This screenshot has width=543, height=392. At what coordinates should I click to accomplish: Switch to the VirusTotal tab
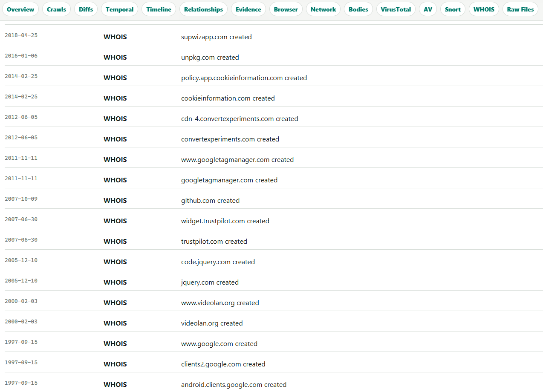pyautogui.click(x=396, y=9)
